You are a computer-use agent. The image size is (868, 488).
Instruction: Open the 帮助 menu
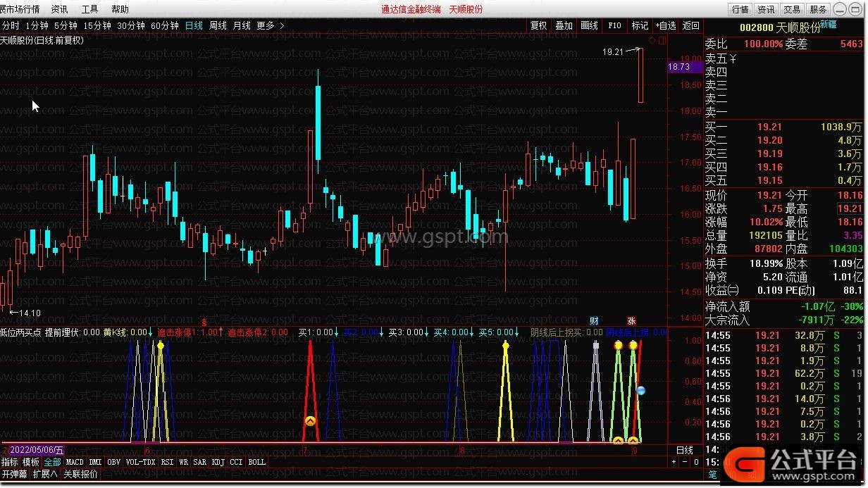pos(120,9)
